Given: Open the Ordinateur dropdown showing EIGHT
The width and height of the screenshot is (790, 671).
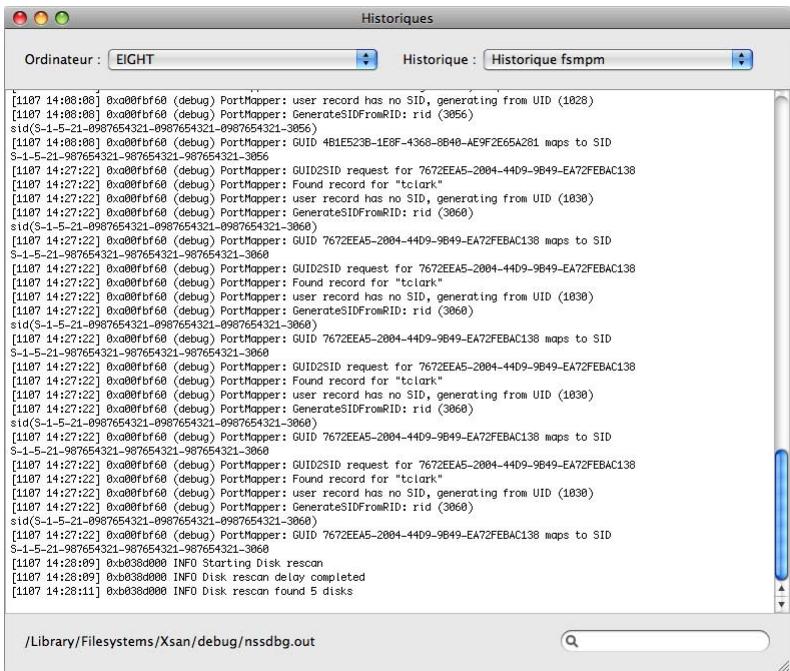Looking at the screenshot, I should 242,59.
